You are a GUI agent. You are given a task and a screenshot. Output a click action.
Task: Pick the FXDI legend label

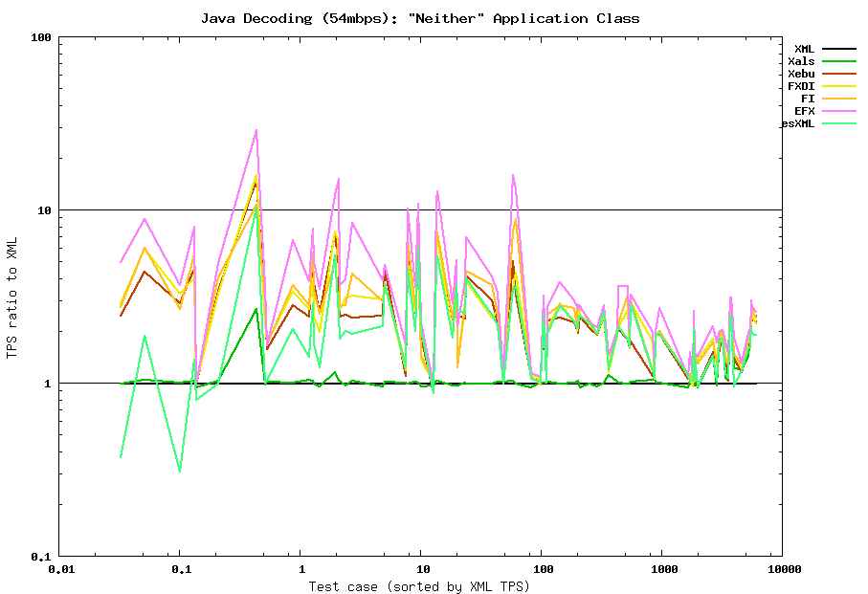point(801,86)
